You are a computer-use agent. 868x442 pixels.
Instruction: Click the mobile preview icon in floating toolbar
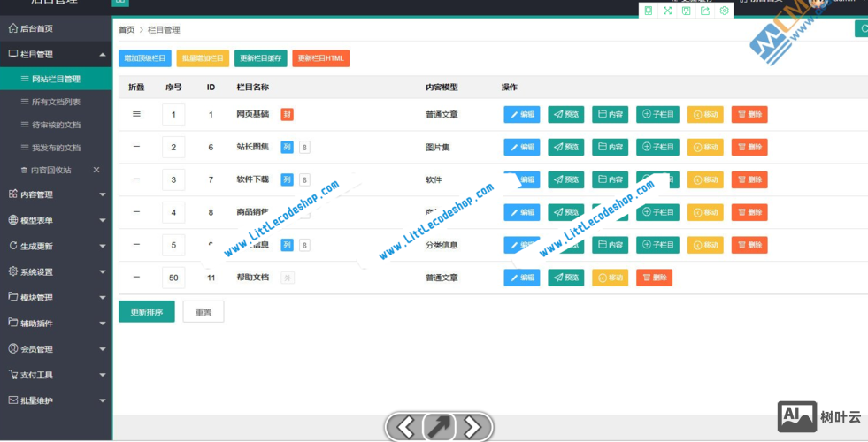pos(649,11)
